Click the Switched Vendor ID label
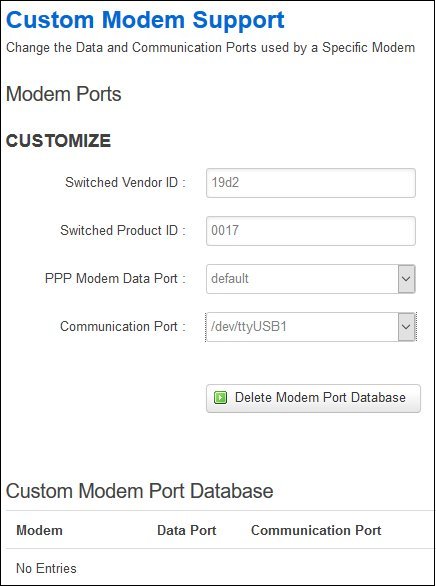Viewport: 436px width, 586px height. (x=126, y=183)
